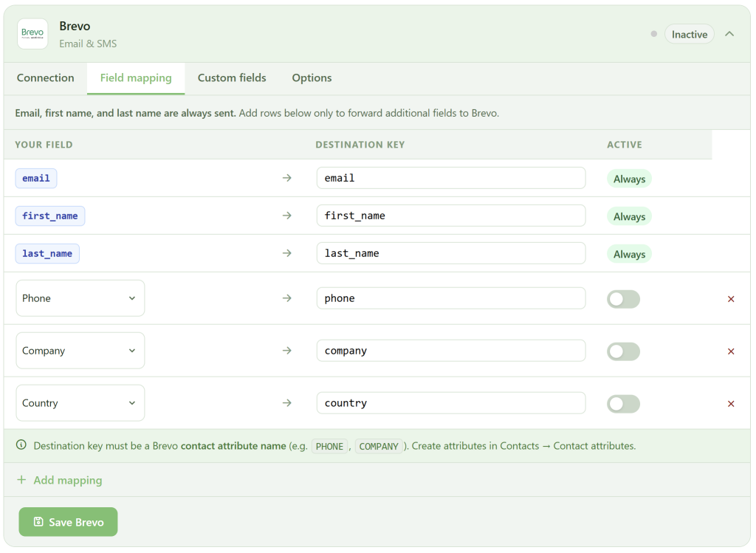Click the PHONE example attribute chip
This screenshot has height=553, width=756.
[x=329, y=447]
